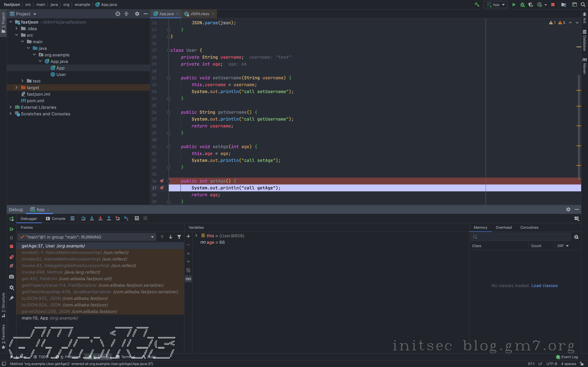The height and width of the screenshot is (367, 588).
Task: Click the Load classes link
Action: pos(544,286)
